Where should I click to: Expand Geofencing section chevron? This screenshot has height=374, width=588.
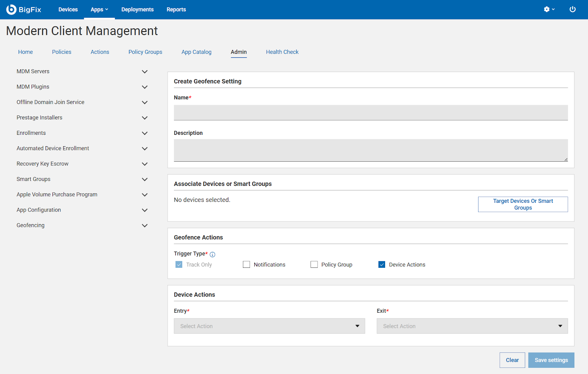[145, 226]
